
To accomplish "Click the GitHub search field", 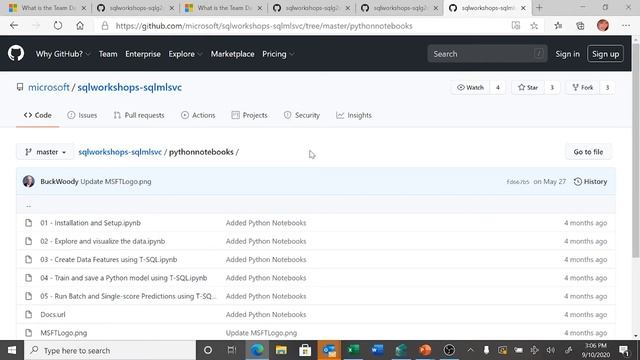I will pos(487,54).
